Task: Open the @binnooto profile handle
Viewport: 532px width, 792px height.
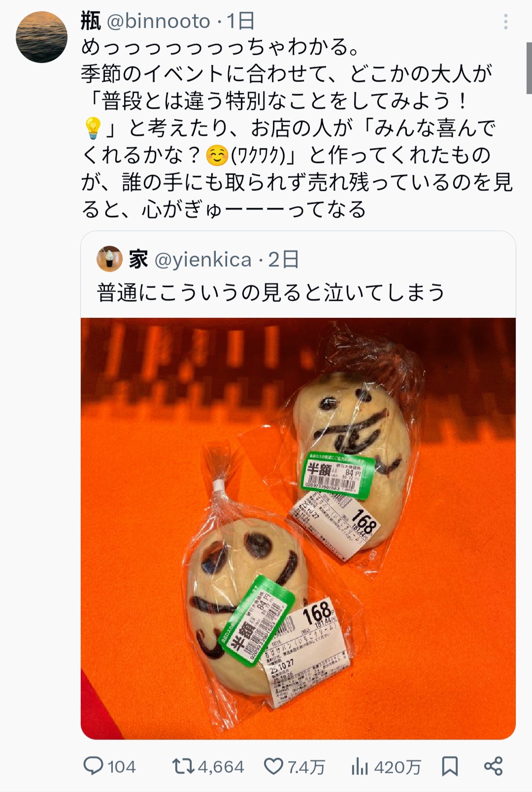Action: point(159,21)
